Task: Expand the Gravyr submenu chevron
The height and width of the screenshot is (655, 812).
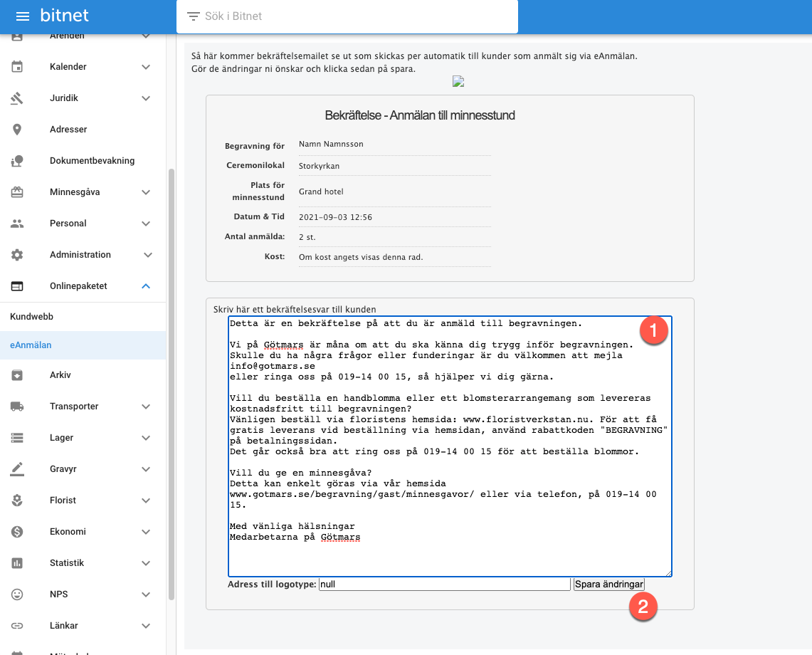Action: (x=146, y=469)
